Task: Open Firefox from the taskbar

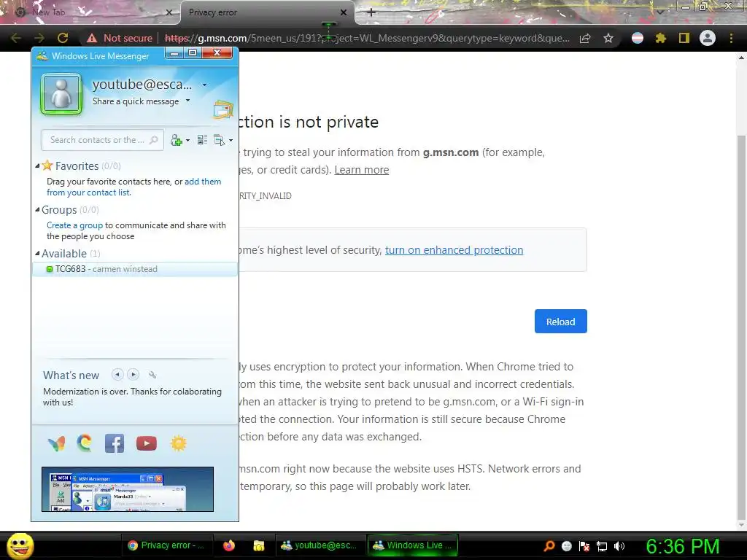Action: click(x=228, y=545)
